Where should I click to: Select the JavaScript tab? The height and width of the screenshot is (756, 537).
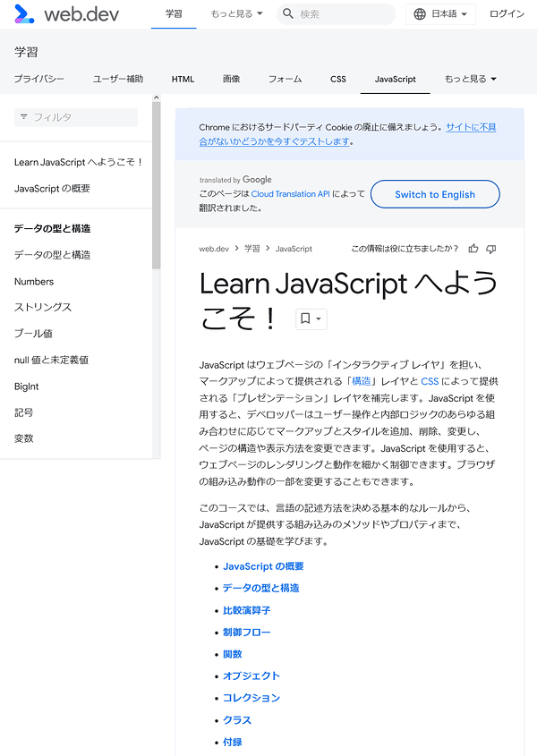point(396,79)
